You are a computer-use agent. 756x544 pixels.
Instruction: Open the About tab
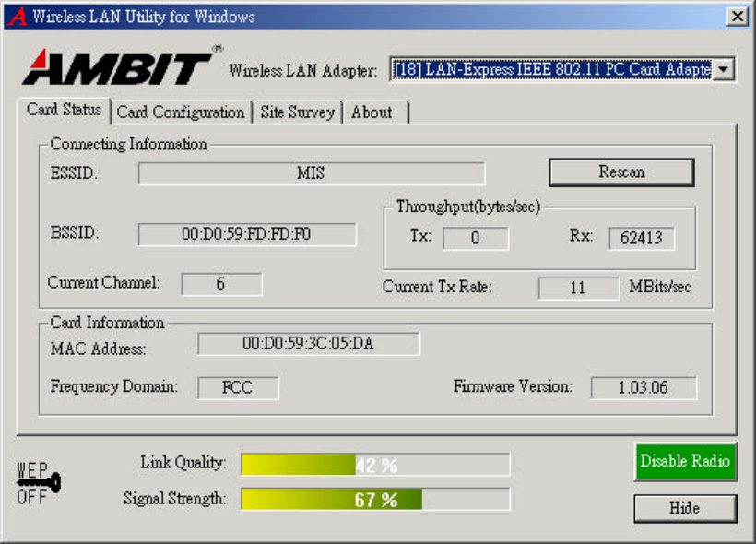[x=376, y=112]
